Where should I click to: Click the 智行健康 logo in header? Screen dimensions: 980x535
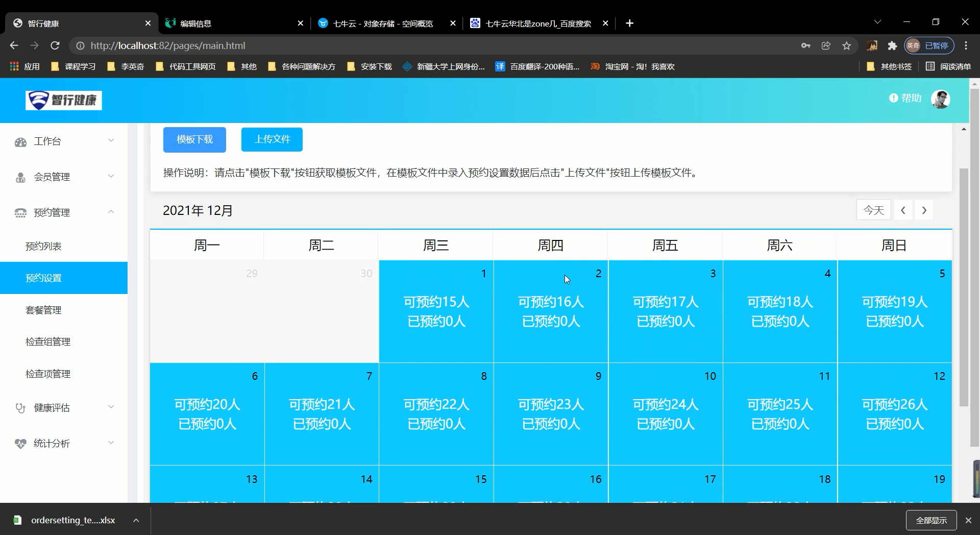coord(64,100)
